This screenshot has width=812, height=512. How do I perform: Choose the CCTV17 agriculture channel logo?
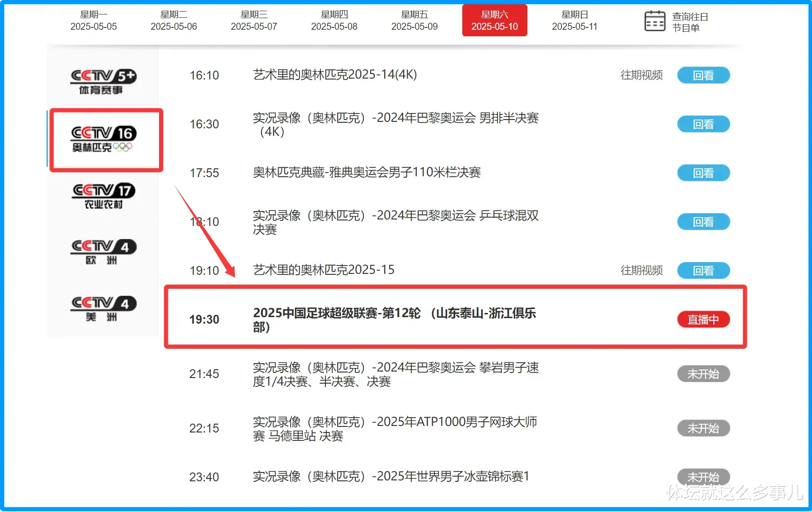pyautogui.click(x=103, y=196)
